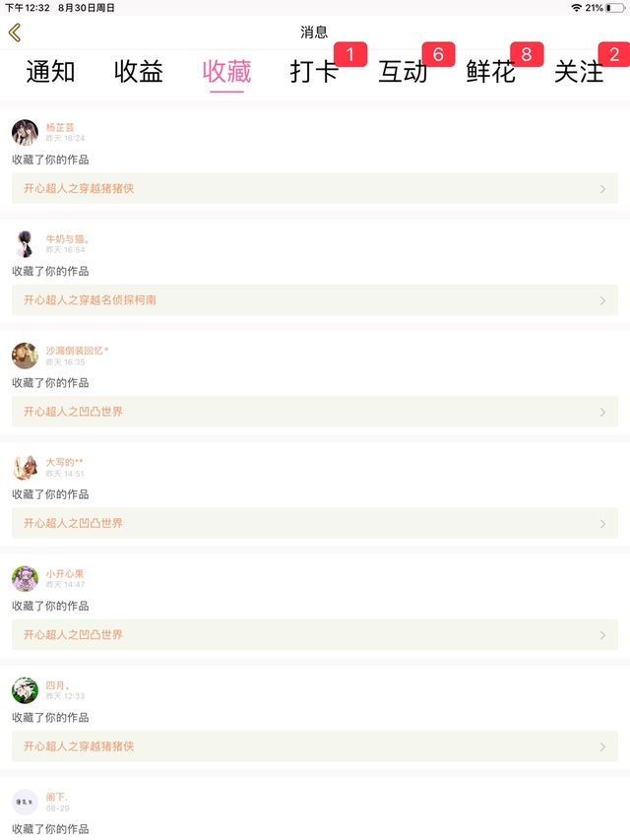Tap the back arrow icon
The height and width of the screenshot is (840, 630).
15,32
